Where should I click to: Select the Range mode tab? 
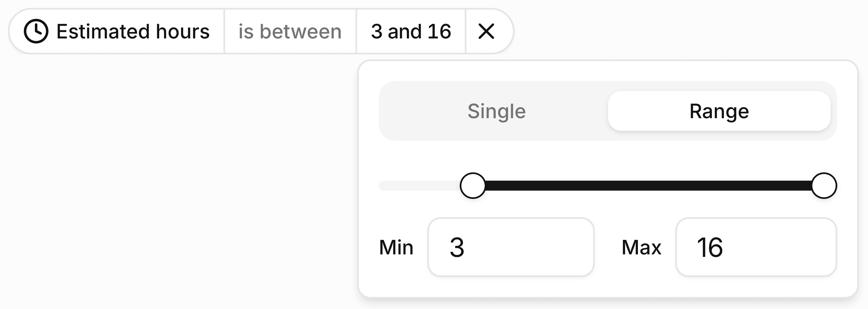[x=719, y=111]
